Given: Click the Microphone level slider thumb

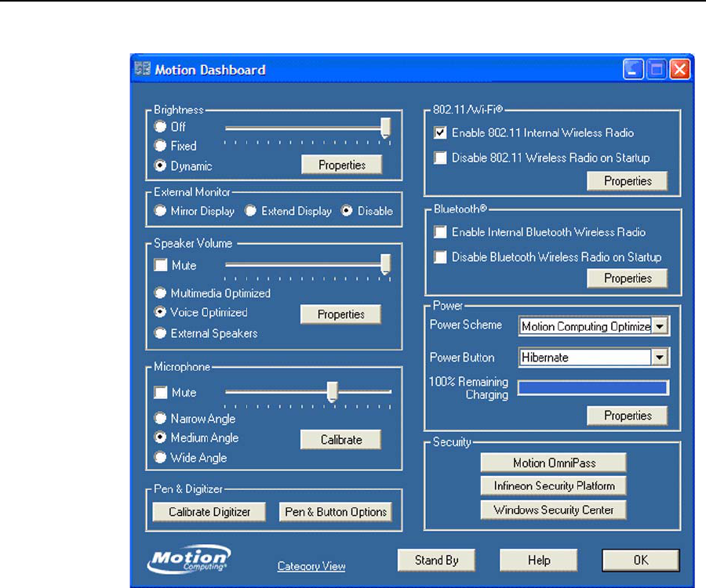Looking at the screenshot, I should (x=333, y=392).
